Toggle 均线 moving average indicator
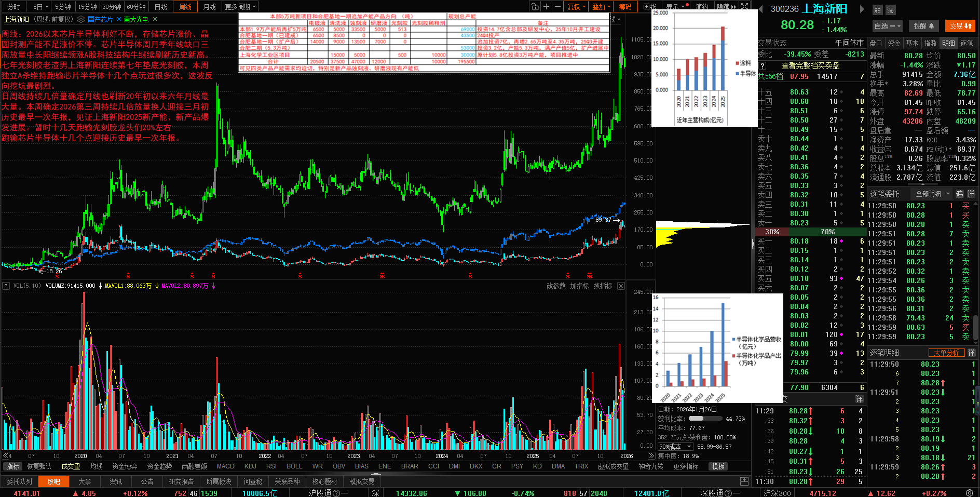This screenshot has height=497, width=980. point(97,466)
